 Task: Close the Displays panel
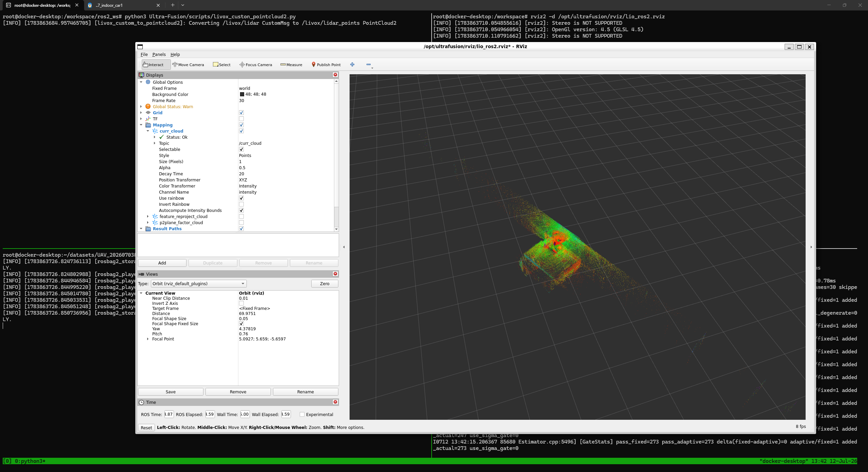335,75
